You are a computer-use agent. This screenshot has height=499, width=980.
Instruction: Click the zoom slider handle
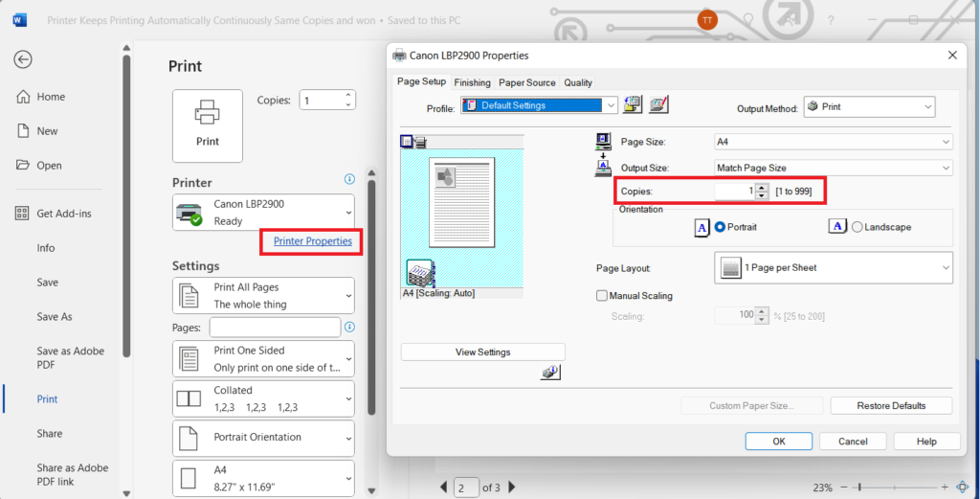[860, 488]
